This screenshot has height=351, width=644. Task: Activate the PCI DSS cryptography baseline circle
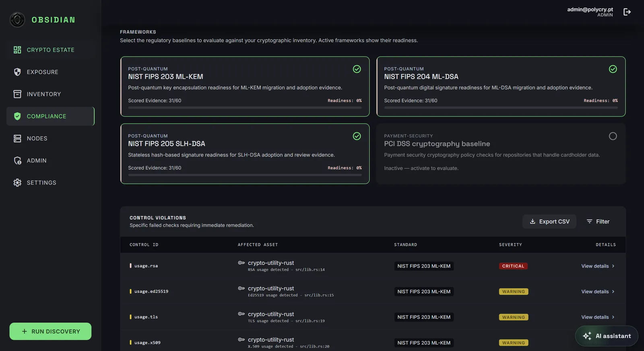[613, 136]
